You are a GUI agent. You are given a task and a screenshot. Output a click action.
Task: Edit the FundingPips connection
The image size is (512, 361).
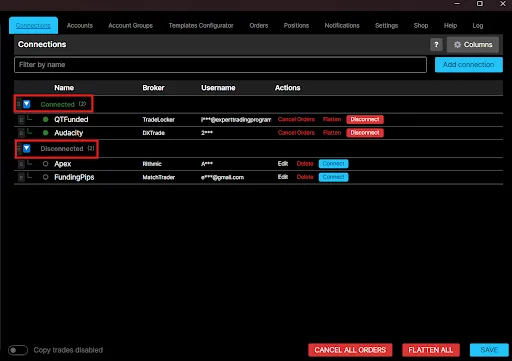click(283, 177)
